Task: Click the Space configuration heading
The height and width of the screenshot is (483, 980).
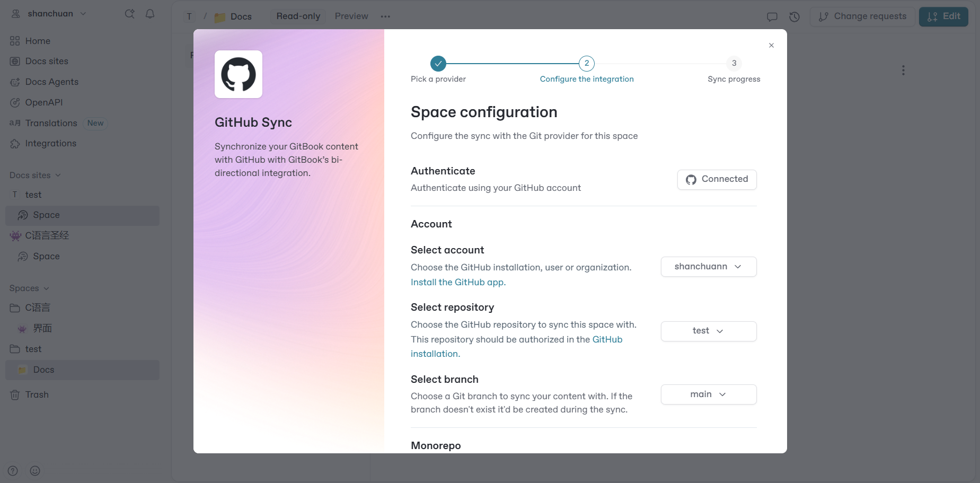Action: point(484,112)
